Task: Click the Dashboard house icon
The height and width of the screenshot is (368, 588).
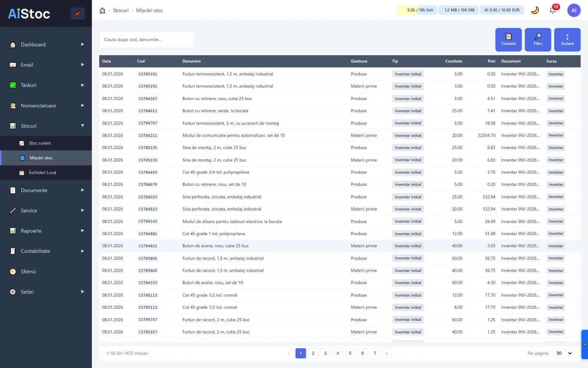Action: click(x=13, y=45)
